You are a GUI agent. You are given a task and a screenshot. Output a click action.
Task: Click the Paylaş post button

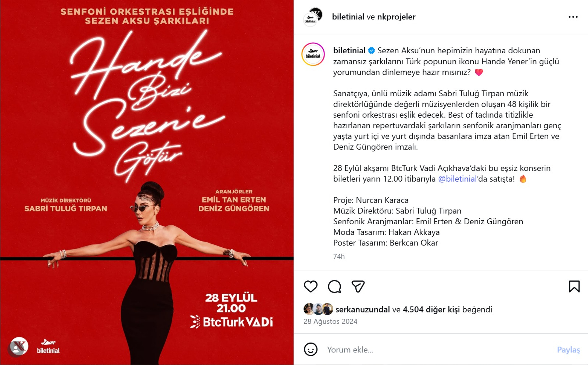click(x=568, y=350)
